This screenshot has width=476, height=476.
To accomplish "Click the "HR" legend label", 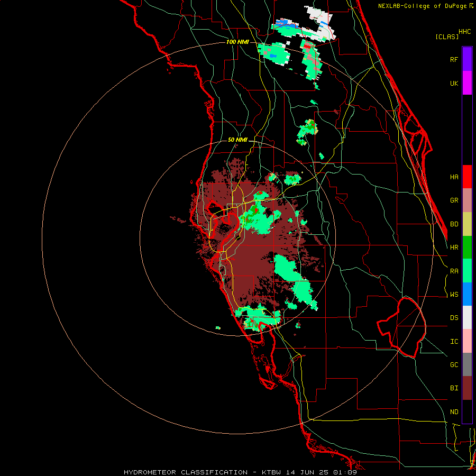I will (454, 248).
